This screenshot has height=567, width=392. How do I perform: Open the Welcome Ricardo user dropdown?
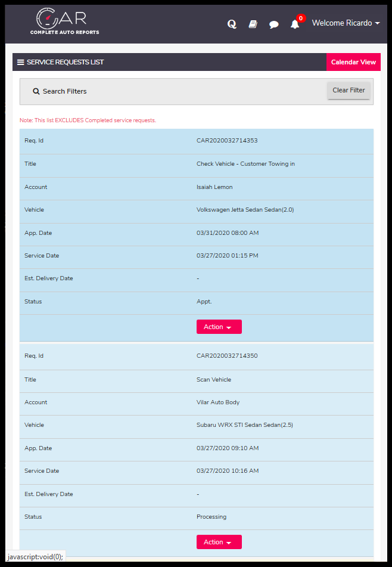click(x=346, y=23)
